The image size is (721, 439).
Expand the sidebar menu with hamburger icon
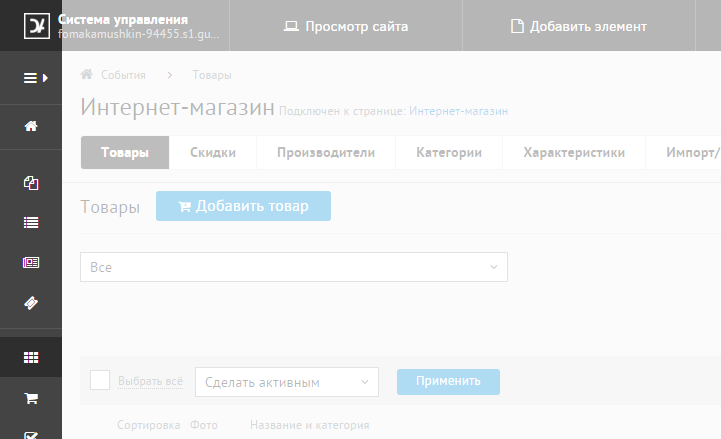click(x=35, y=78)
